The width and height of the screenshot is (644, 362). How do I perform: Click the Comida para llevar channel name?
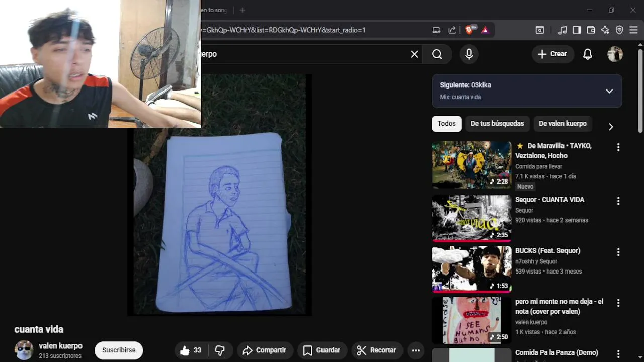[x=539, y=166]
